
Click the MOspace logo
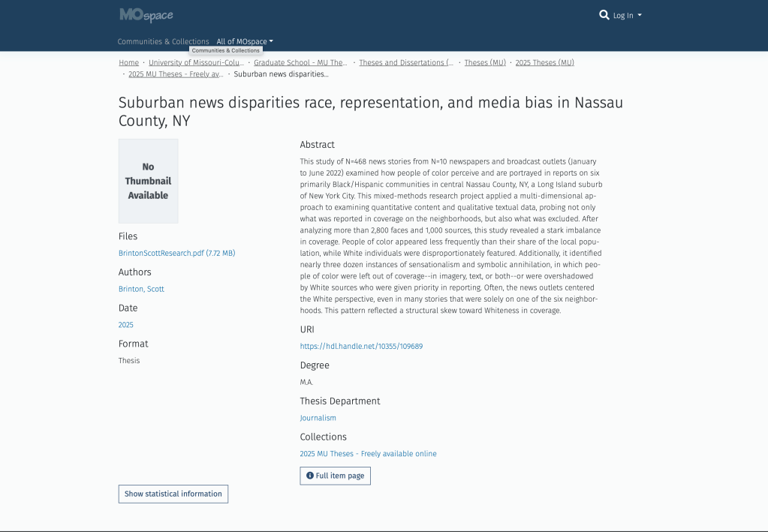point(146,15)
